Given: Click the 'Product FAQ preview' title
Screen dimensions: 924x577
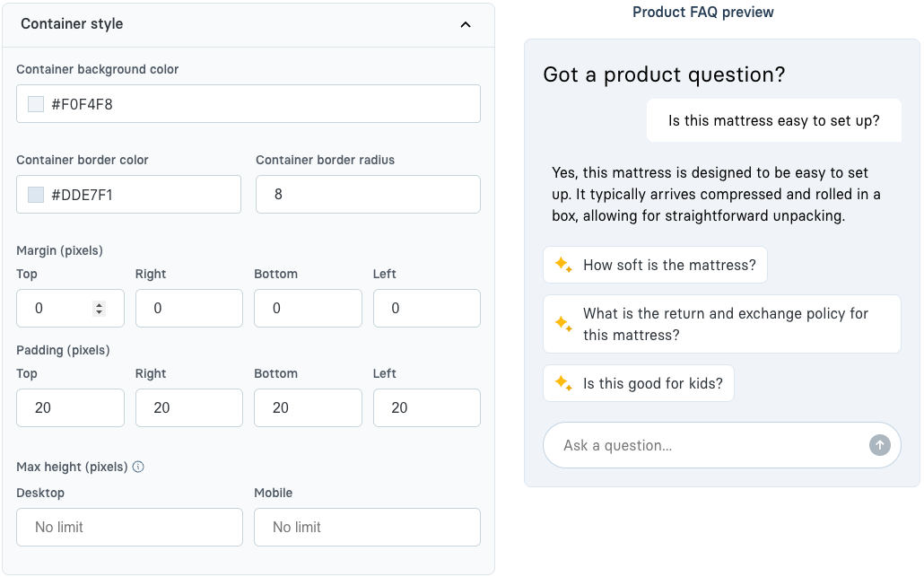Looking at the screenshot, I should pos(703,12).
